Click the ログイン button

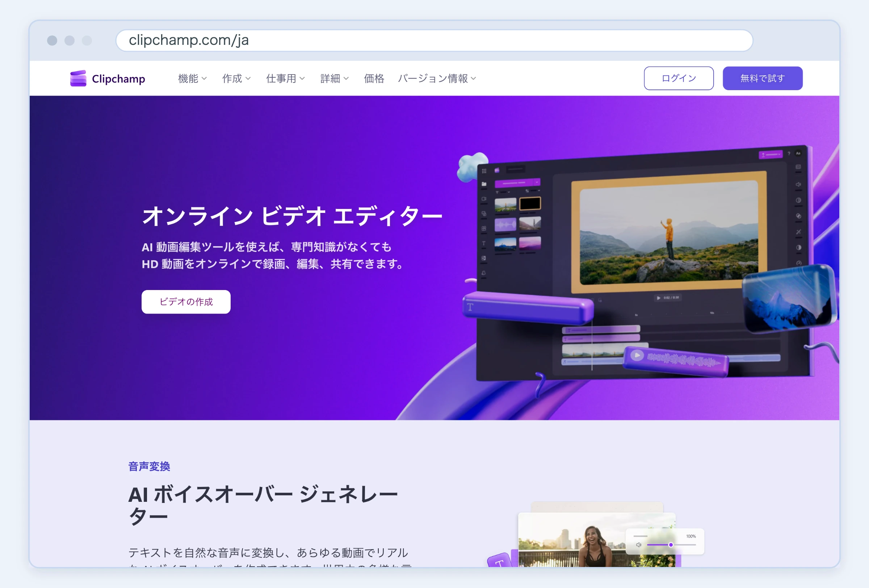click(x=678, y=78)
